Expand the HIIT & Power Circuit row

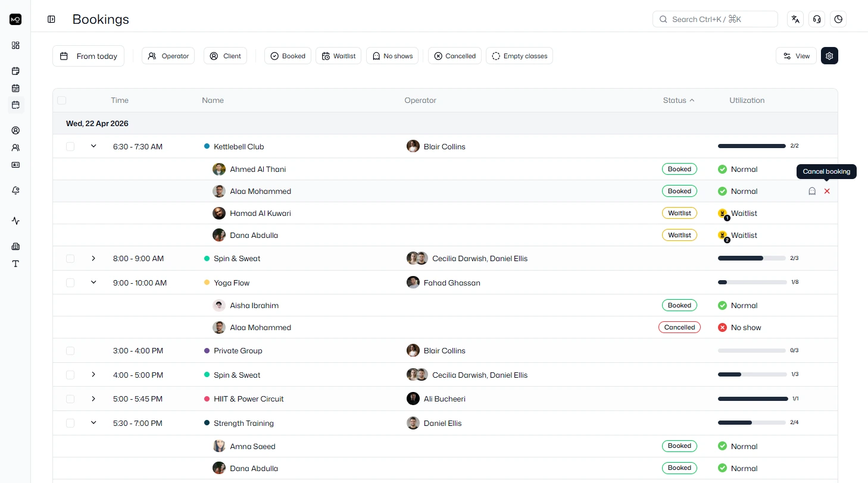coord(93,399)
